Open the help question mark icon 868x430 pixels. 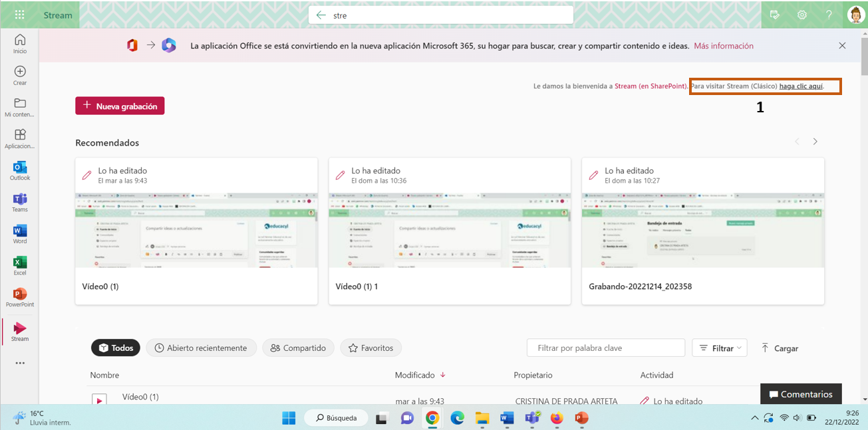(x=829, y=15)
